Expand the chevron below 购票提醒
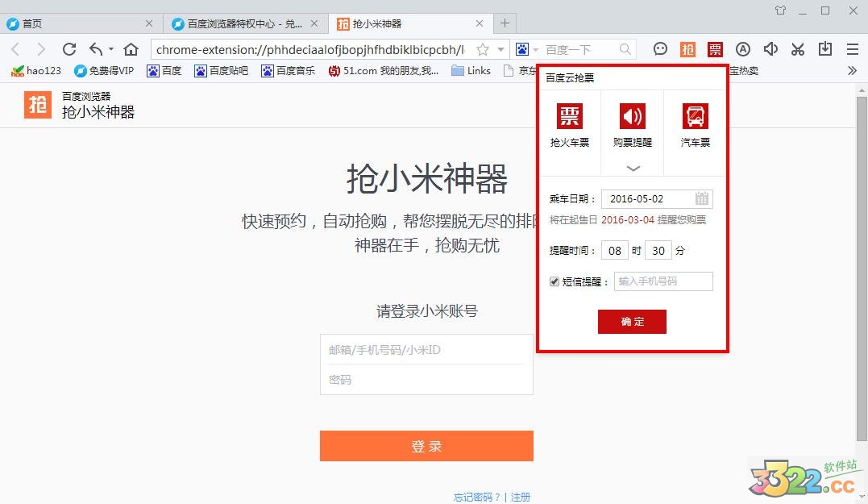Viewport: 868px width, 504px height. click(x=633, y=168)
